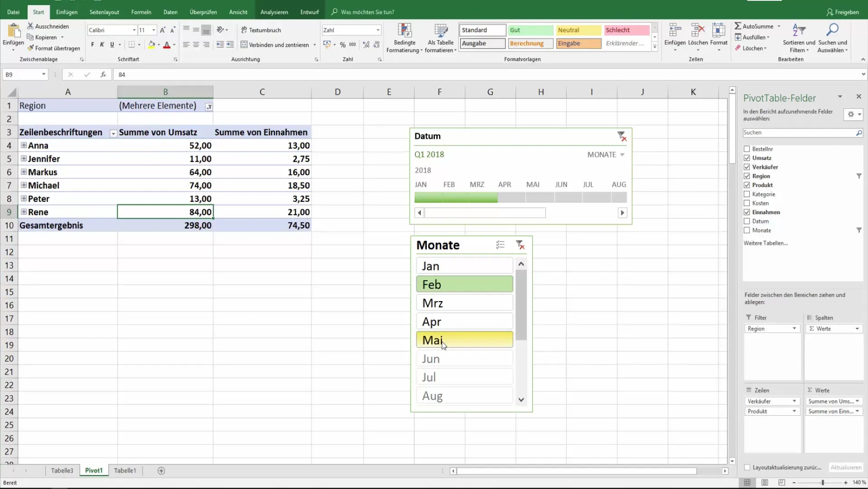This screenshot has height=489, width=868.
Task: Clear filter on Monate slicer
Action: coord(520,245)
